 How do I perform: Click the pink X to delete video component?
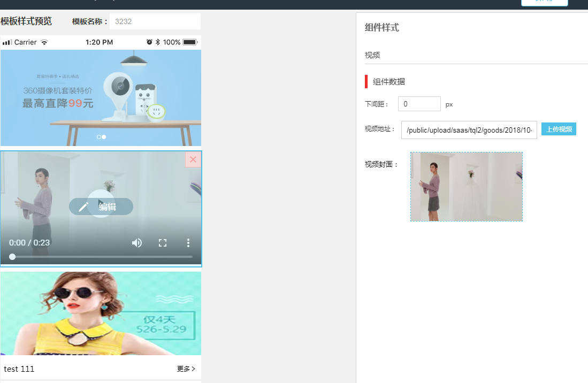click(x=193, y=159)
